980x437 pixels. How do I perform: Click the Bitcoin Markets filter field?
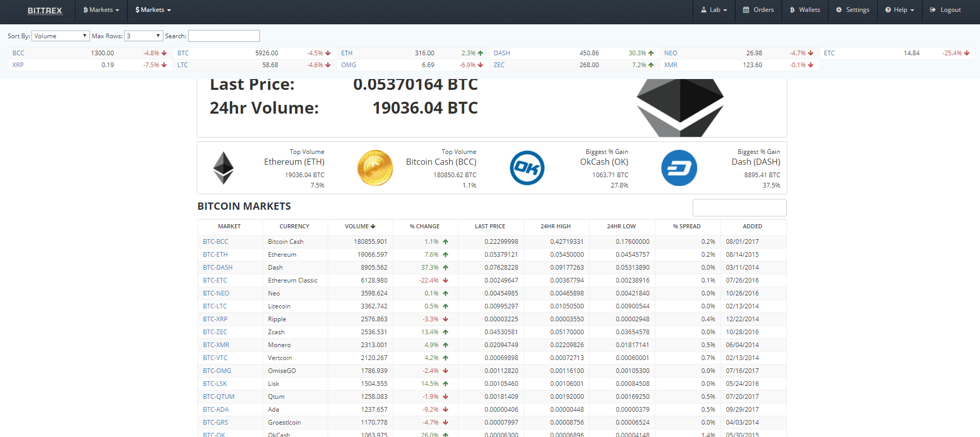coord(739,208)
